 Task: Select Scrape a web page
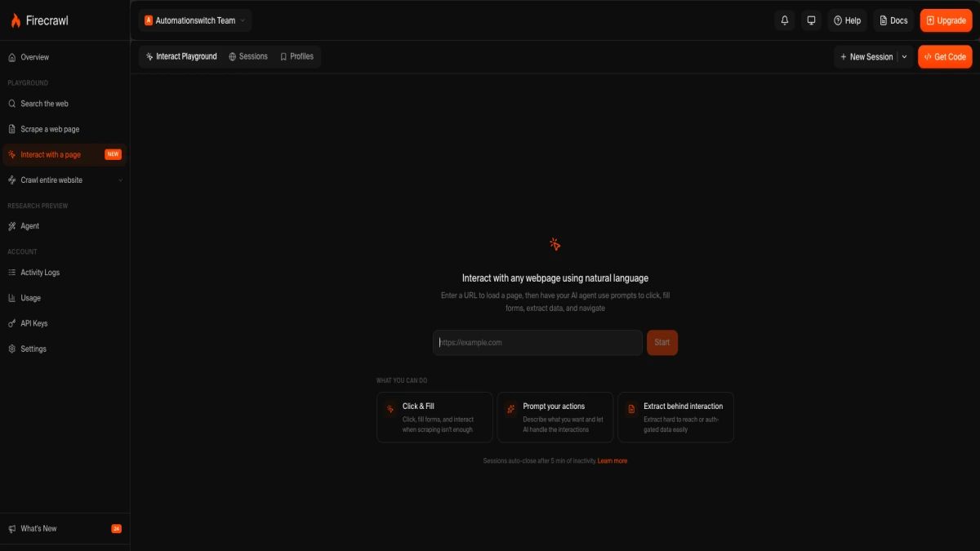click(x=50, y=128)
